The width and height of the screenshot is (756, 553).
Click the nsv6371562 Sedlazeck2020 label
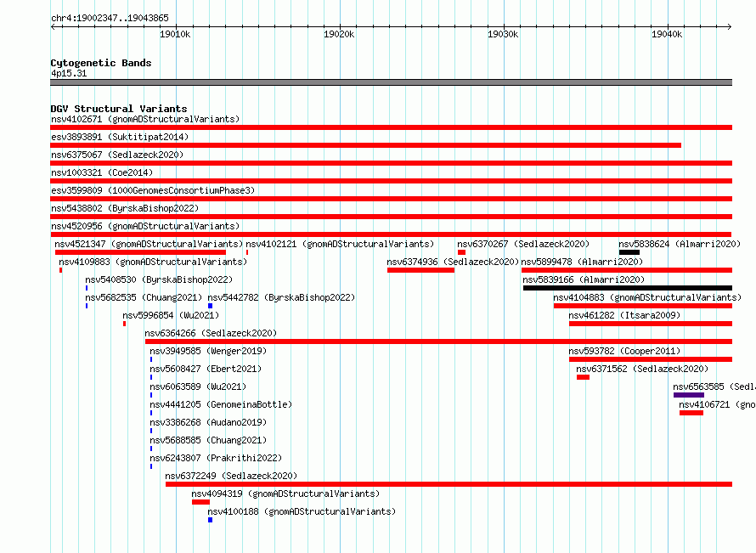pos(642,369)
